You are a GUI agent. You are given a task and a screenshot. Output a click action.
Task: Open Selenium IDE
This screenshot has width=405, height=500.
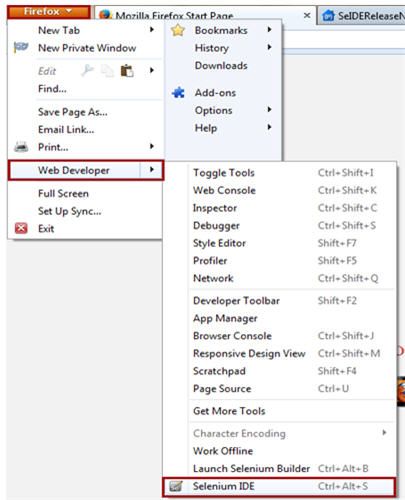(279, 487)
